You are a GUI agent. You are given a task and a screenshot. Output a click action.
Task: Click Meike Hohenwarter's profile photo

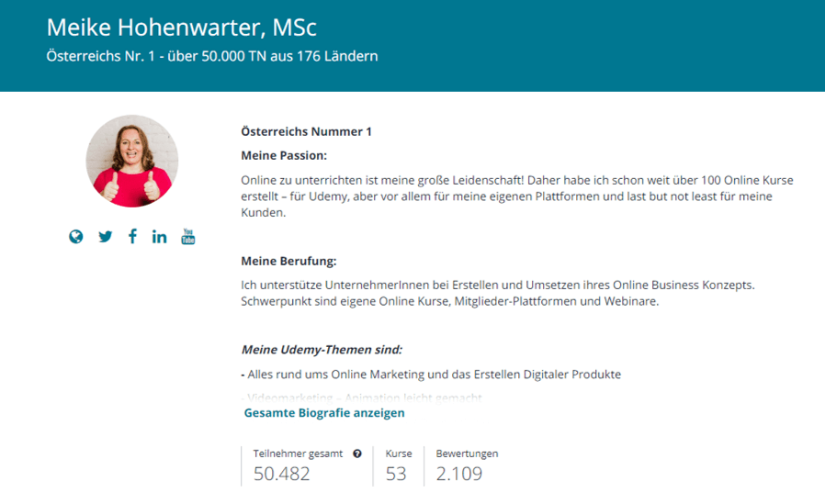(132, 161)
